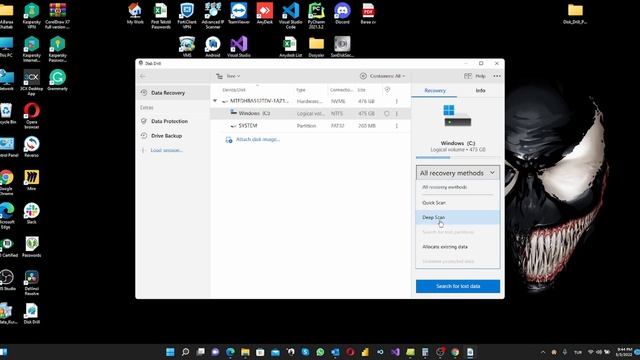Open the TeamViewer desktop shortcut
The width and height of the screenshot is (640, 360).
coord(239,14)
